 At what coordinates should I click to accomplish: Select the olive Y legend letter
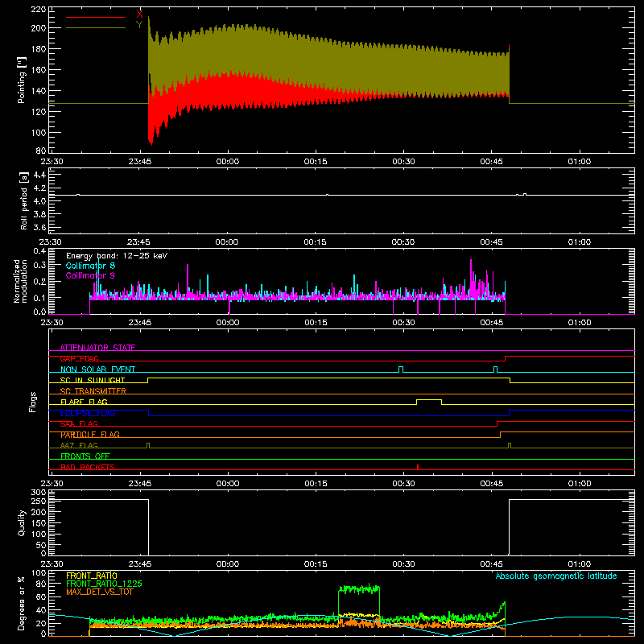(139, 25)
